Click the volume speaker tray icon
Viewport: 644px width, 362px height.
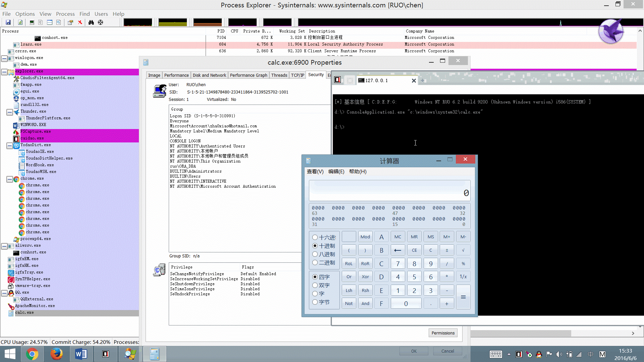point(559,354)
